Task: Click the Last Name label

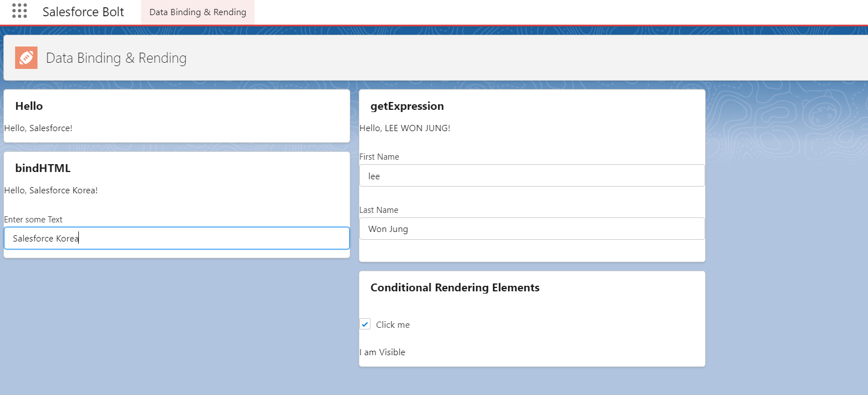Action: (379, 210)
